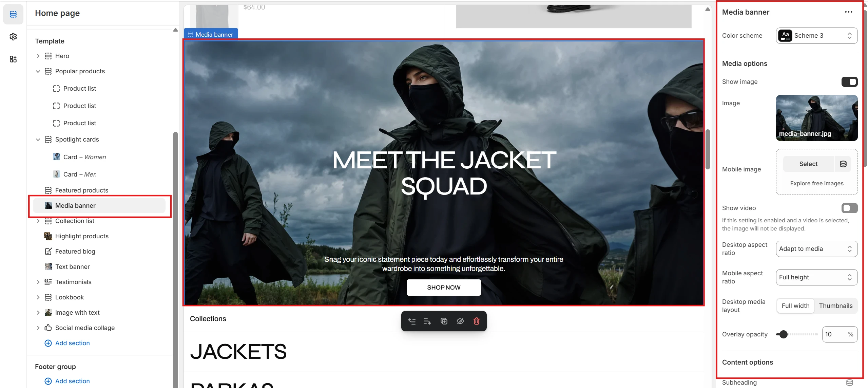868x388 pixels.
Task: Duplicate section using floating toolbar icon
Action: [444, 321]
